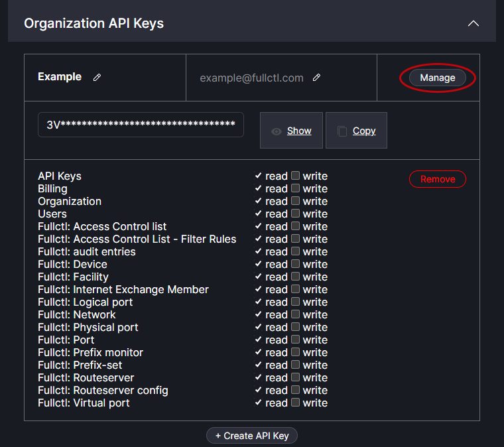Create a new API key
This screenshot has width=504, height=447.
[252, 436]
